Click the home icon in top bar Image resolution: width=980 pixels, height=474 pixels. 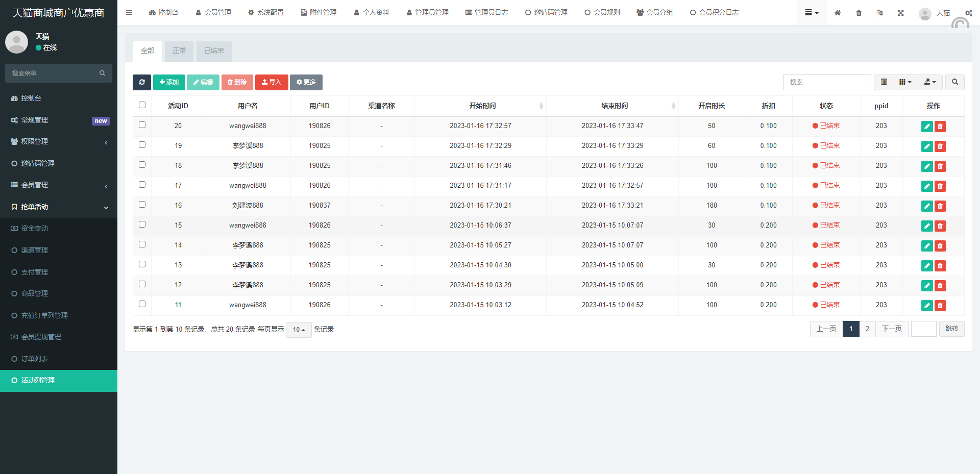click(838, 13)
